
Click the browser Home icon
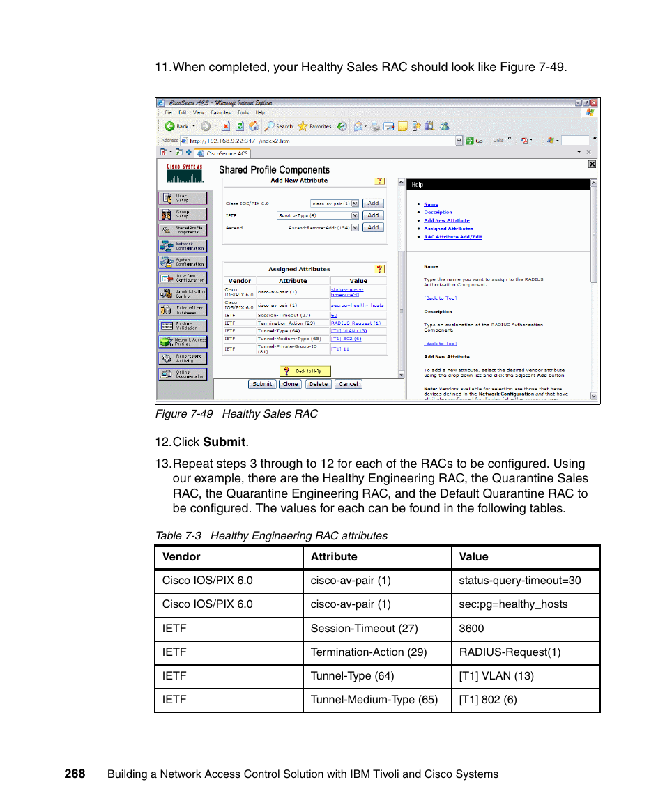[x=254, y=126]
